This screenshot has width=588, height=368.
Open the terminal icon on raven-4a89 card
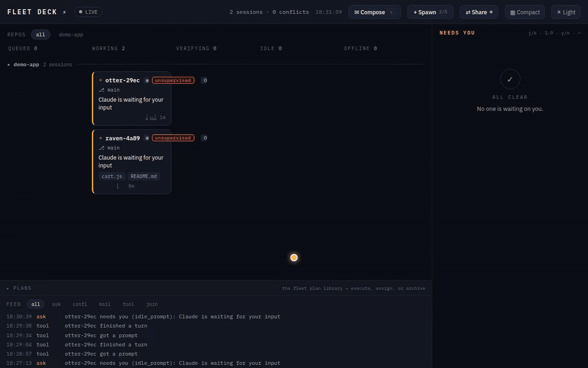coord(147,138)
